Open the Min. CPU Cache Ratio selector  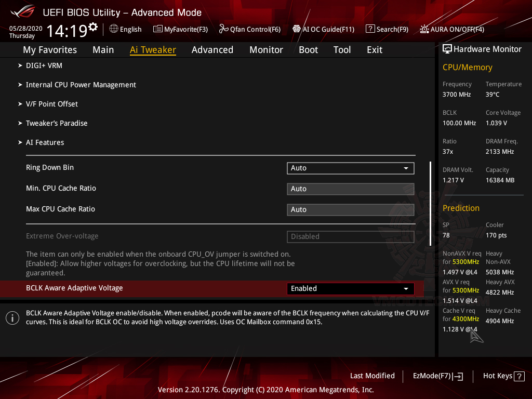point(350,189)
